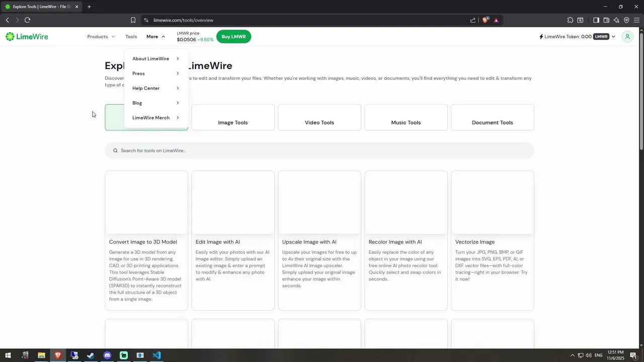Open the Recolor Image with AI card
The width and height of the screenshot is (644, 362).
click(x=406, y=240)
